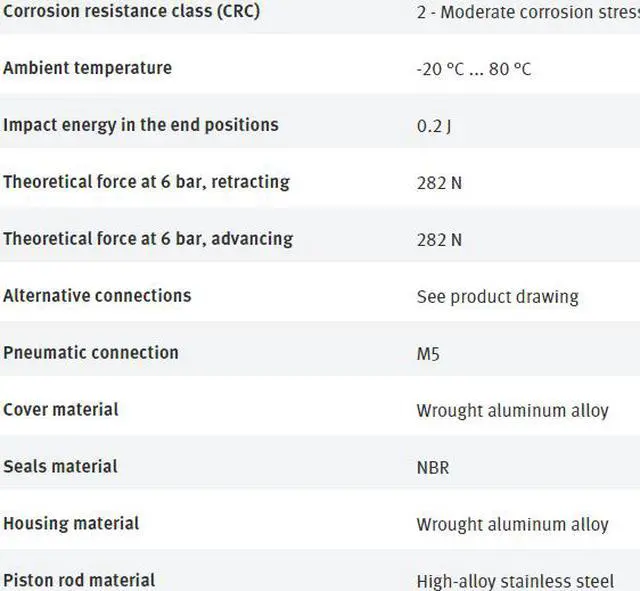The width and height of the screenshot is (640, 591).
Task: Click the Ambient temperature label
Action: click(87, 68)
